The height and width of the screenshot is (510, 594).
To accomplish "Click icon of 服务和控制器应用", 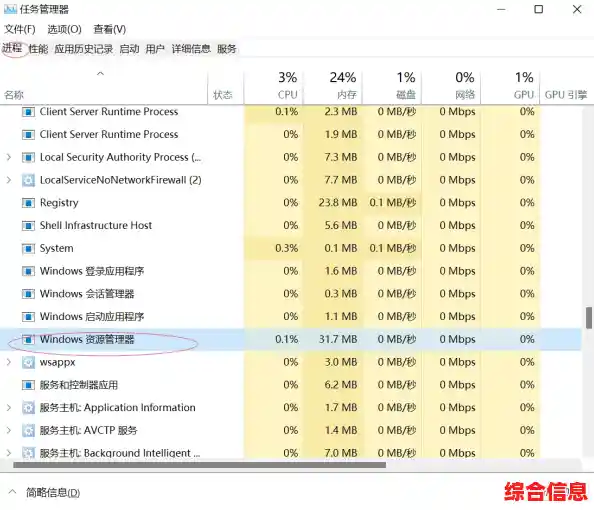I will (28, 385).
